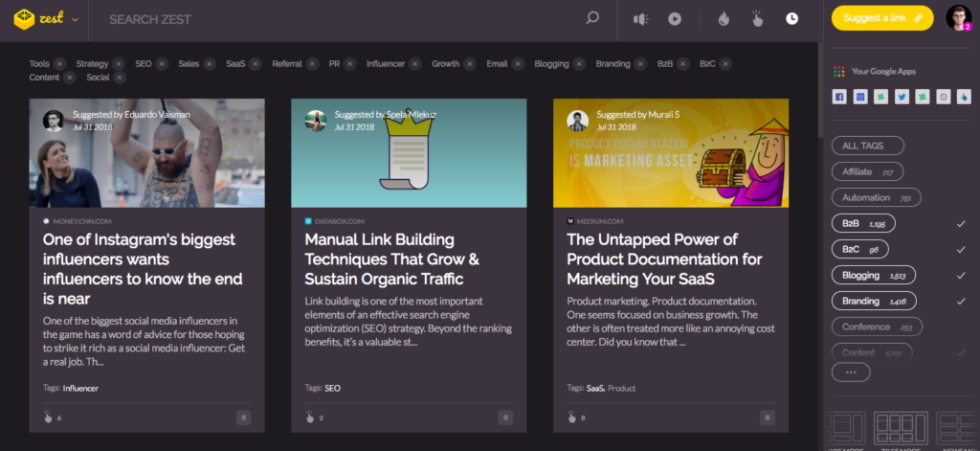This screenshot has width=980, height=451.
Task: Bookmark the Instagram influencers article
Action: 244,417
